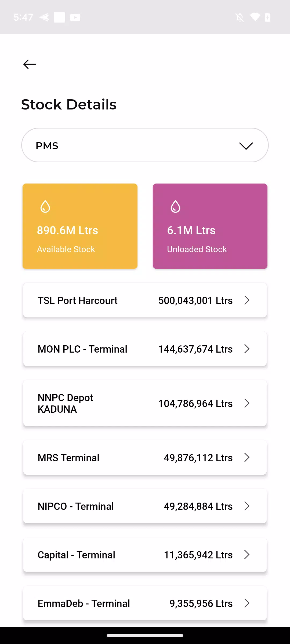Click the dropdown chevron beside PMS

coord(246,146)
